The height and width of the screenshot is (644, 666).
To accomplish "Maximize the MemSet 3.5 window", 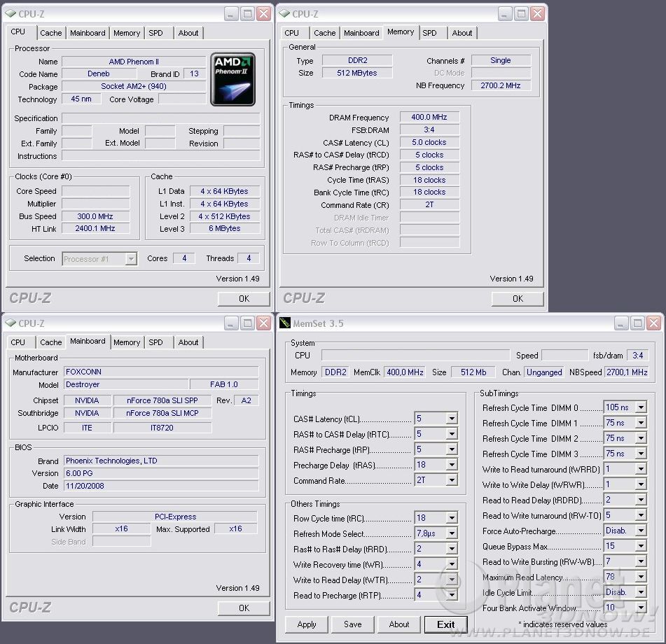I will pos(637,323).
